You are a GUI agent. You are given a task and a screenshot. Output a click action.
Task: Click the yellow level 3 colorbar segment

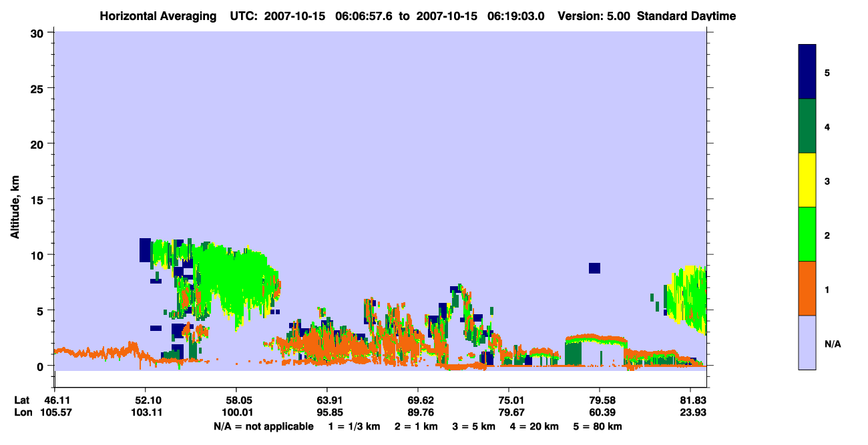pyautogui.click(x=807, y=180)
